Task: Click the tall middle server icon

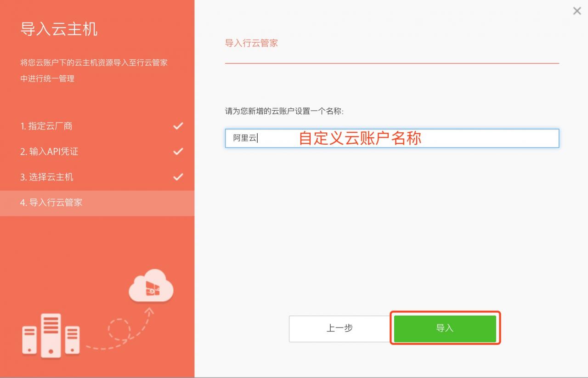Action: [51, 335]
